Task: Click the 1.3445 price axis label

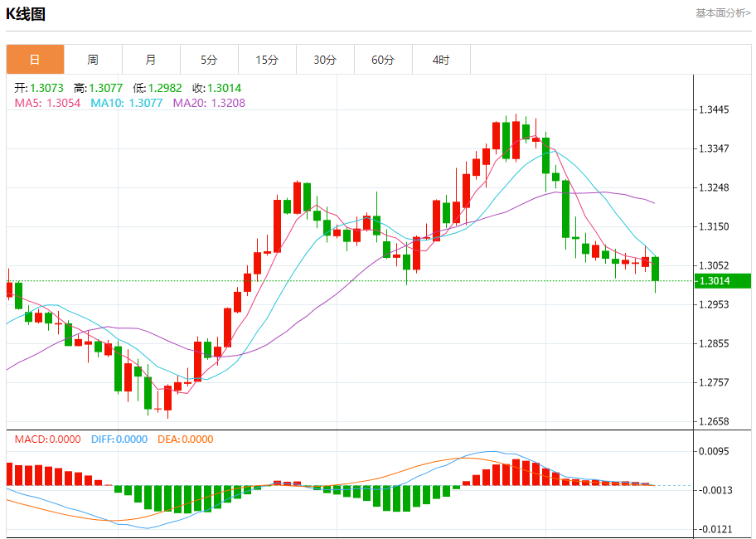Action: pyautogui.click(x=714, y=110)
